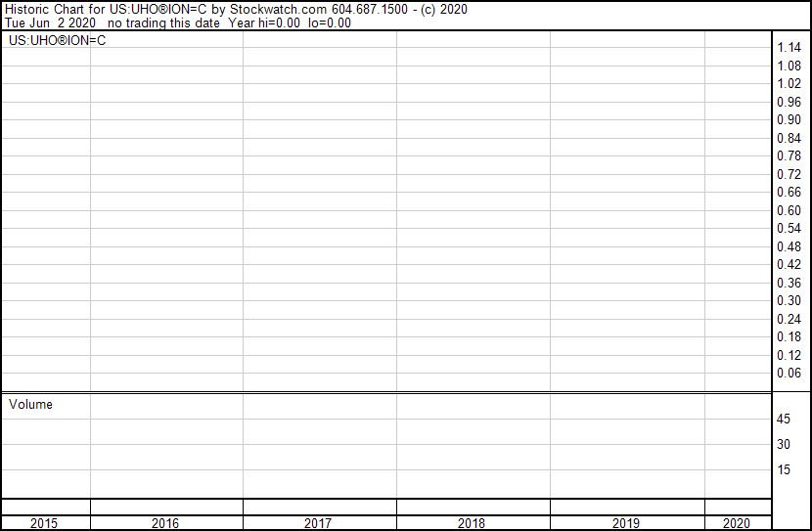Click the 0.90 price axis label
Viewport: 812px width, 531px height.
tap(789, 120)
